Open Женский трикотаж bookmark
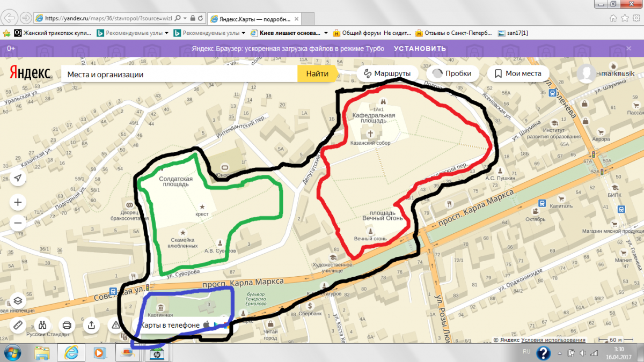The height and width of the screenshot is (362, 644). click(x=52, y=33)
